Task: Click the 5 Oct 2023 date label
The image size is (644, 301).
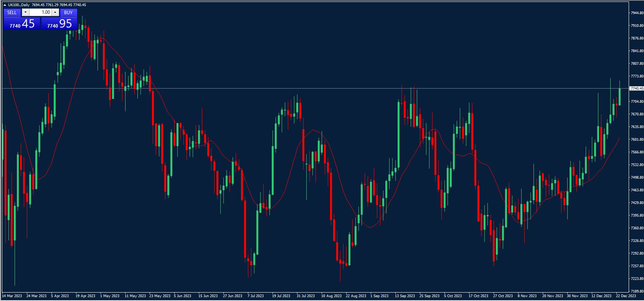Action: (453, 296)
